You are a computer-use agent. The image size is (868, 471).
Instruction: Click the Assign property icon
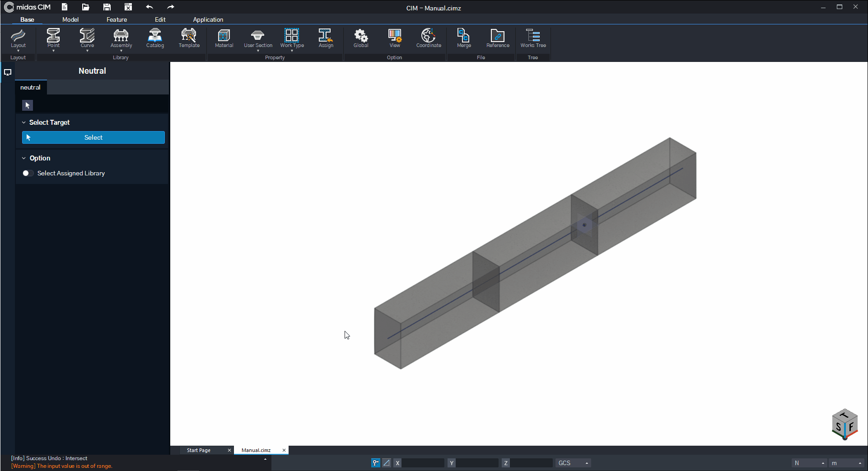pos(326,38)
